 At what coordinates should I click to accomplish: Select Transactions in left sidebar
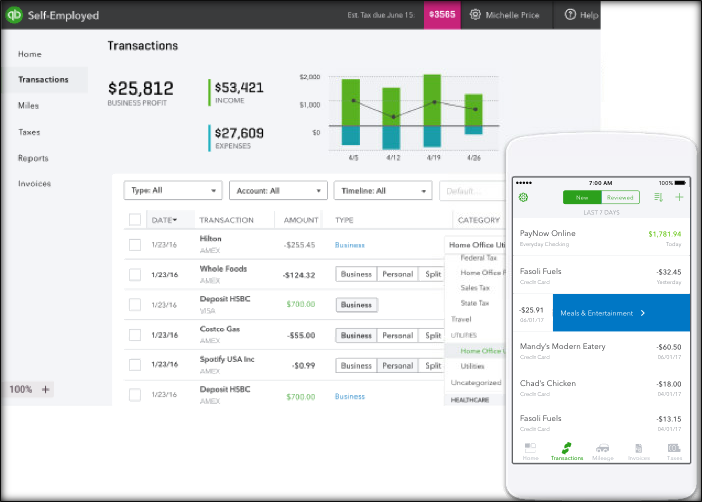click(43, 80)
